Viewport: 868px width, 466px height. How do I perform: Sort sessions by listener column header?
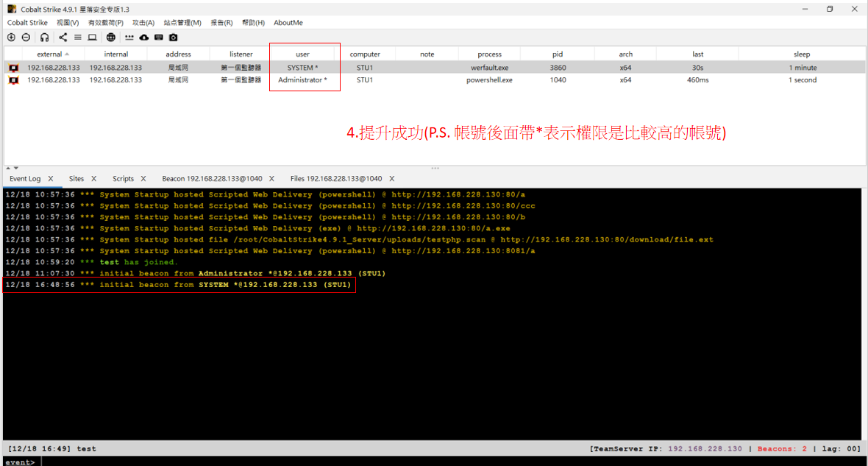coord(241,54)
